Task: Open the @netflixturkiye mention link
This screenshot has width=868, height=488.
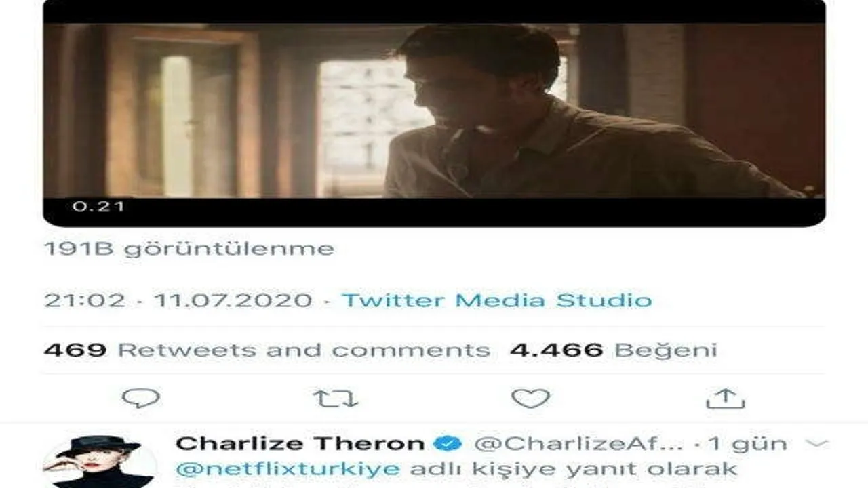Action: (x=287, y=469)
